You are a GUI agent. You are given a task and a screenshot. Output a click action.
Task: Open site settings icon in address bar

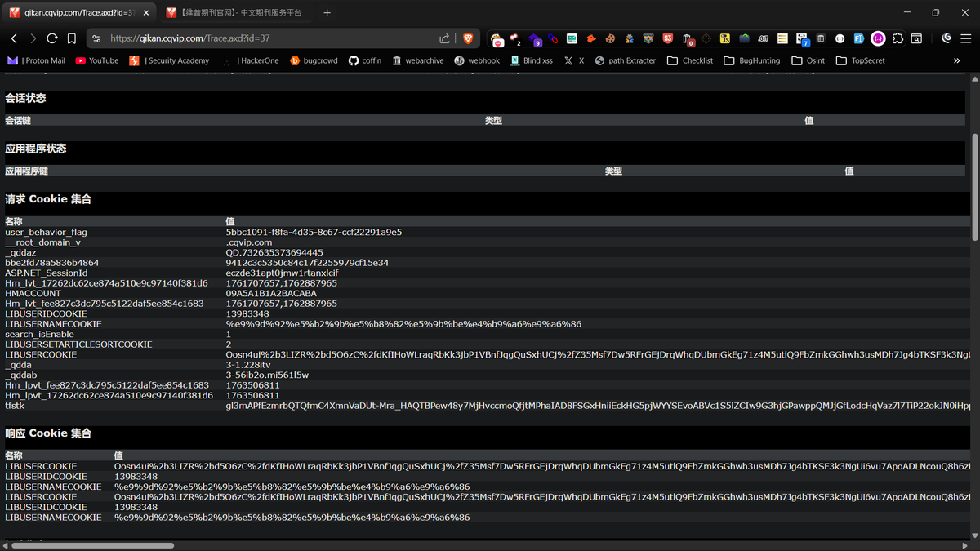96,38
